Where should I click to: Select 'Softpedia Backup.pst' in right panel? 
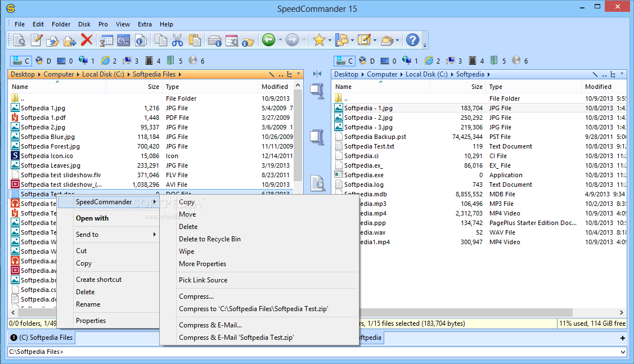[x=375, y=137]
